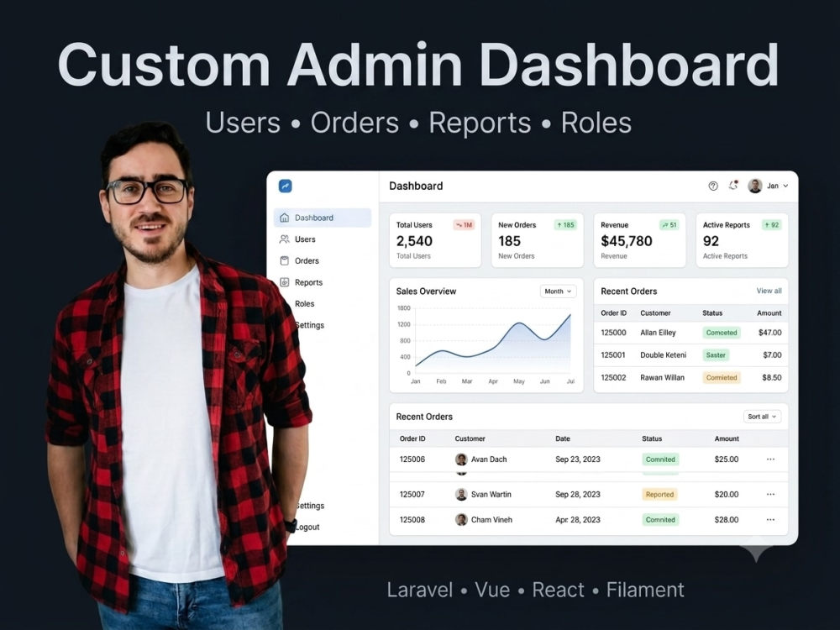Click the Comceted status for order 125000
The image size is (840, 630).
point(722,333)
